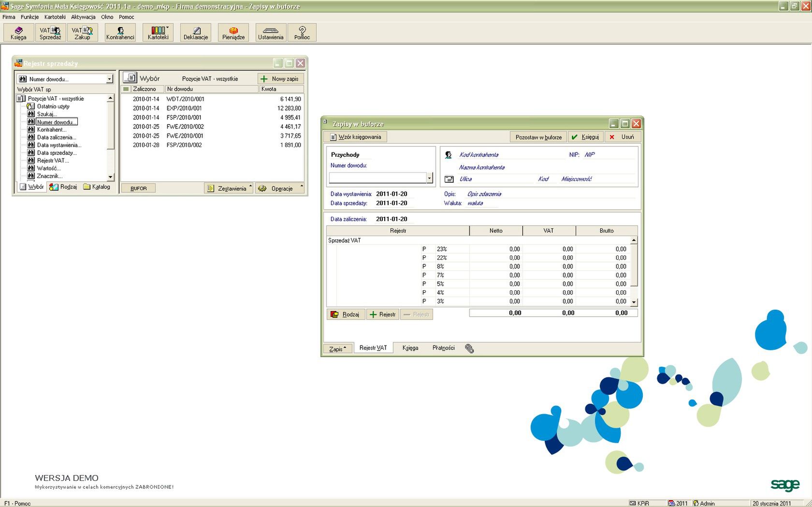The width and height of the screenshot is (812, 507).
Task: Open the Firma menu
Action: (x=9, y=17)
